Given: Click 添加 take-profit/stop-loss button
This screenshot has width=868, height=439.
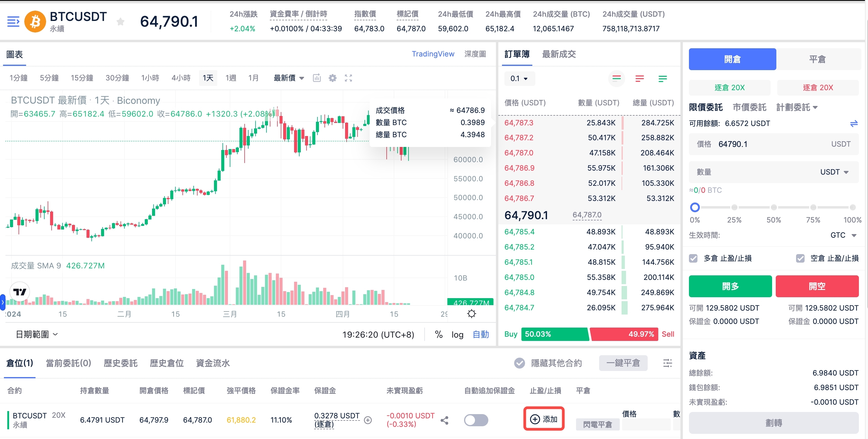Looking at the screenshot, I should coord(544,419).
